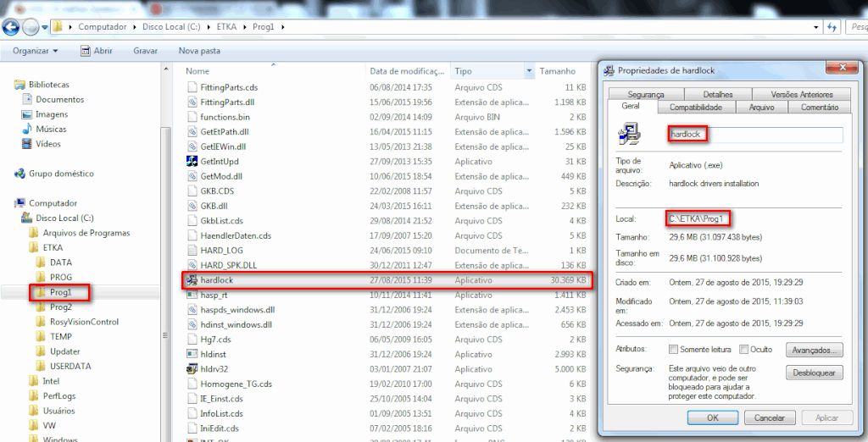The image size is (868, 442).
Task: Select hardlock application icon in list
Action: (x=192, y=280)
